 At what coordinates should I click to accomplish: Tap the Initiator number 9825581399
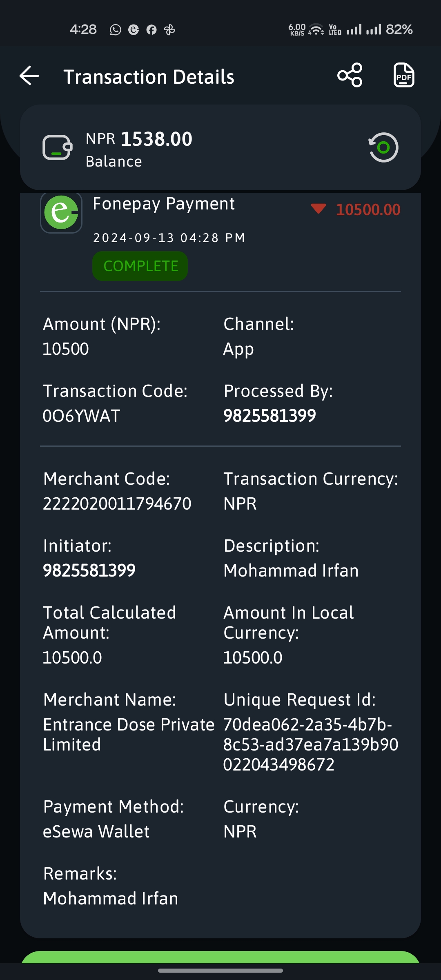point(89,570)
